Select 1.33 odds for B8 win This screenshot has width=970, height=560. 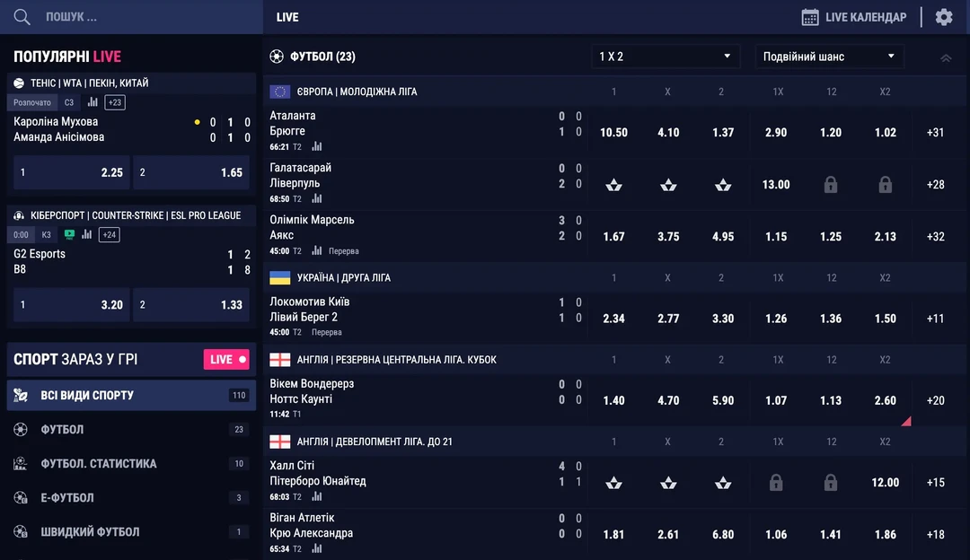coord(191,305)
